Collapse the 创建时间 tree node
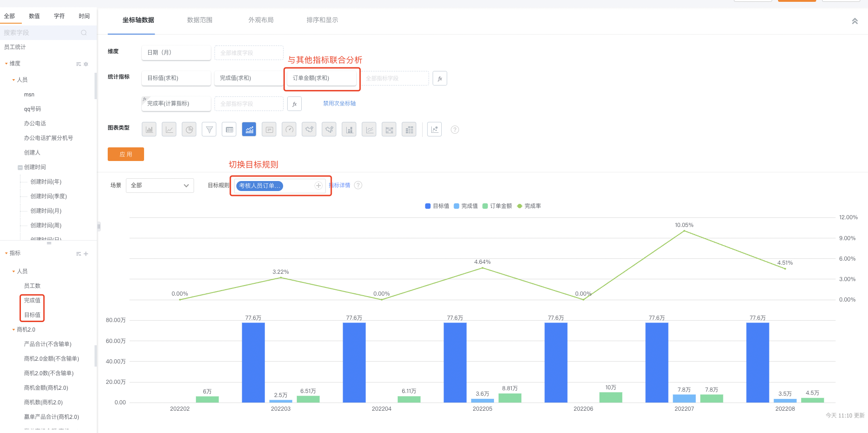The width and height of the screenshot is (868, 433). pyautogui.click(x=20, y=167)
